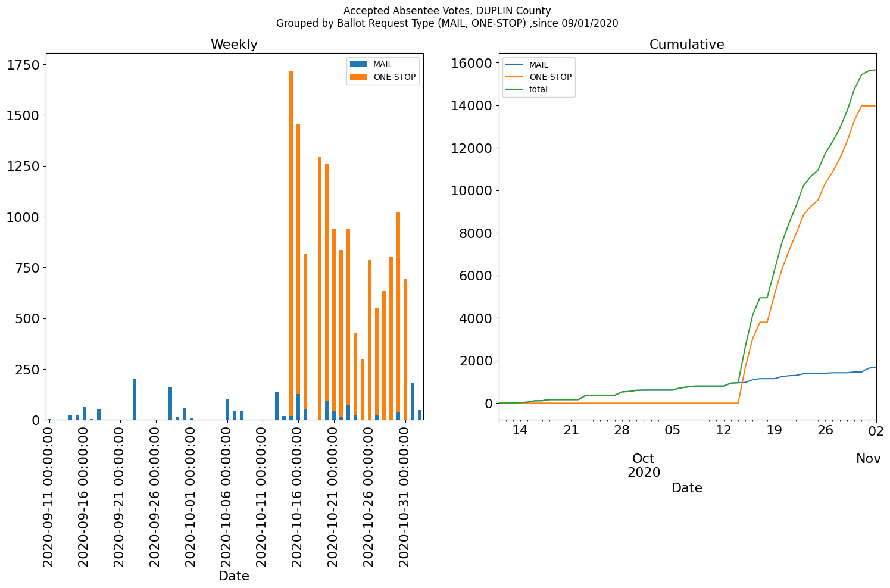
Task: Click the 10000 tick on the Cumulative y-axis
Action: click(x=471, y=190)
